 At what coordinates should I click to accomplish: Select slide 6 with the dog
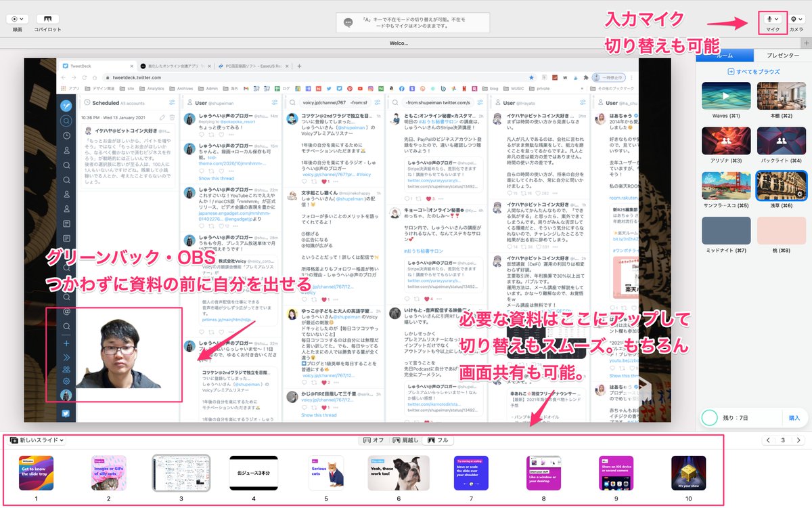pos(399,473)
